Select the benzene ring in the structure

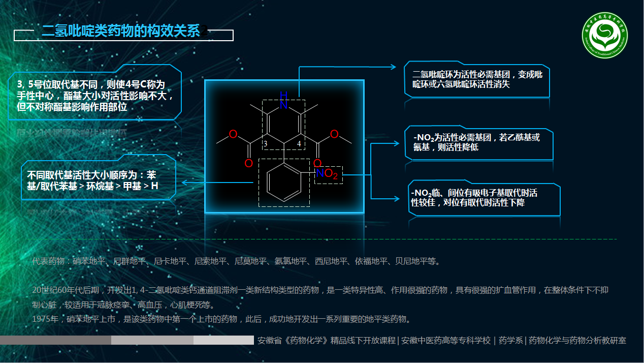[x=284, y=182]
